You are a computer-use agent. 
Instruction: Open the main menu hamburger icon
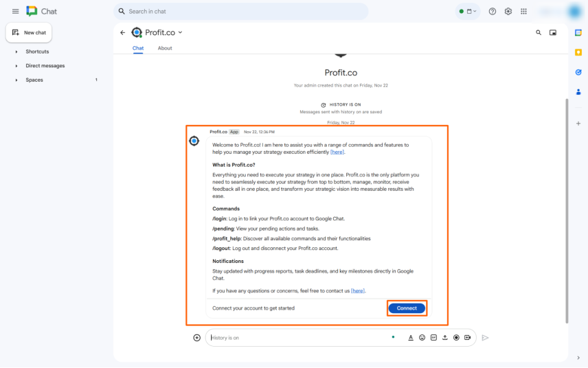[15, 11]
